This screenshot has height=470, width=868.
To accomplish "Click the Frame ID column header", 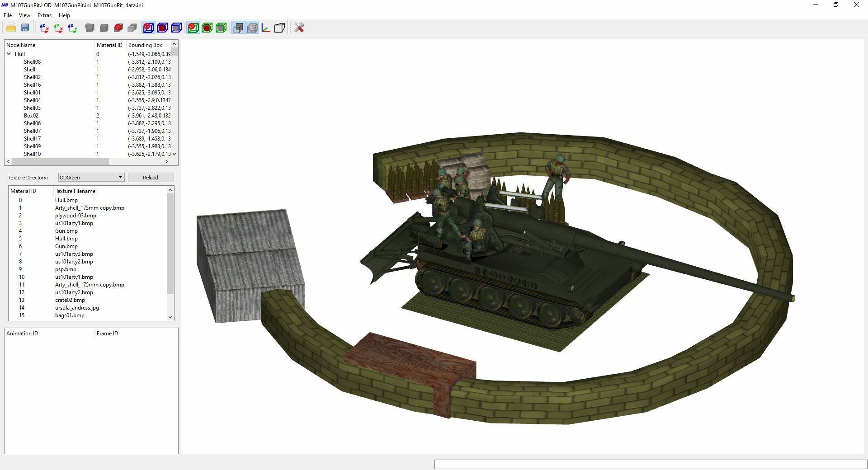I will 136,334.
